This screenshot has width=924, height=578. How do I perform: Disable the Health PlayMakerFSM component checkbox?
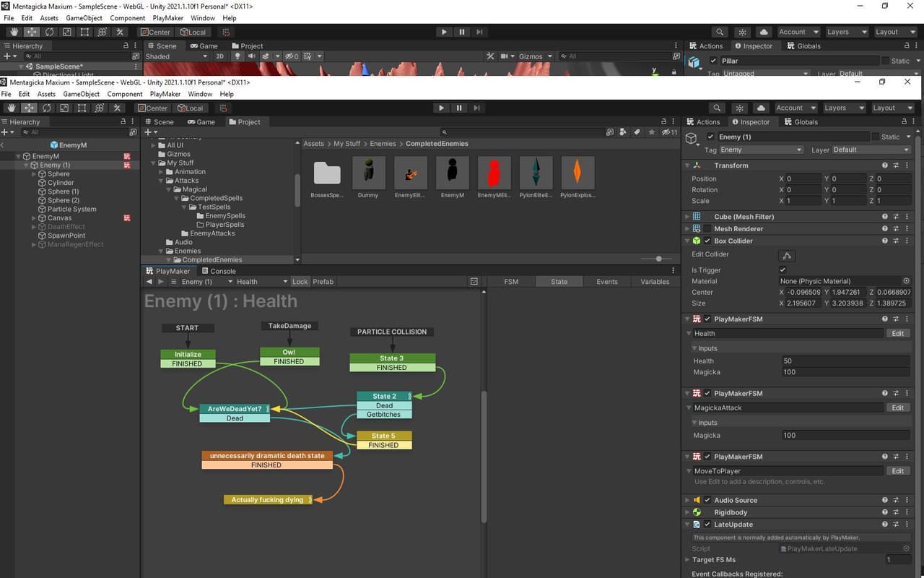tap(707, 319)
